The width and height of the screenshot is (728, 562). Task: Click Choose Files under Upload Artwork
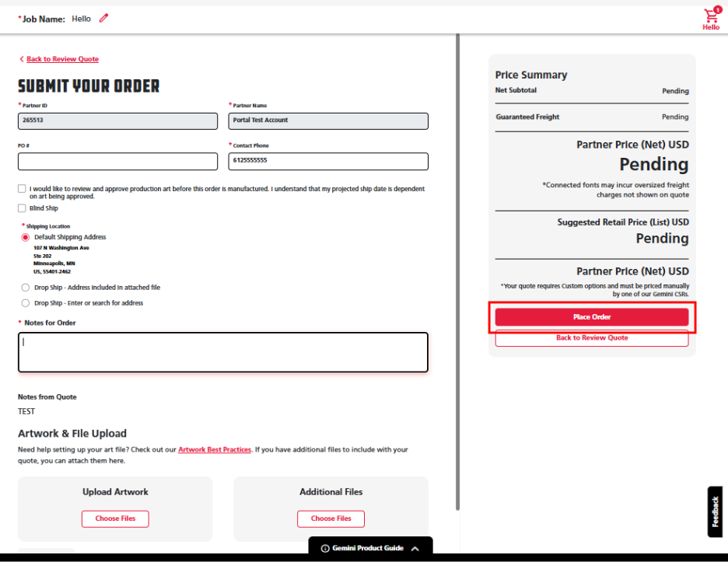tap(115, 518)
